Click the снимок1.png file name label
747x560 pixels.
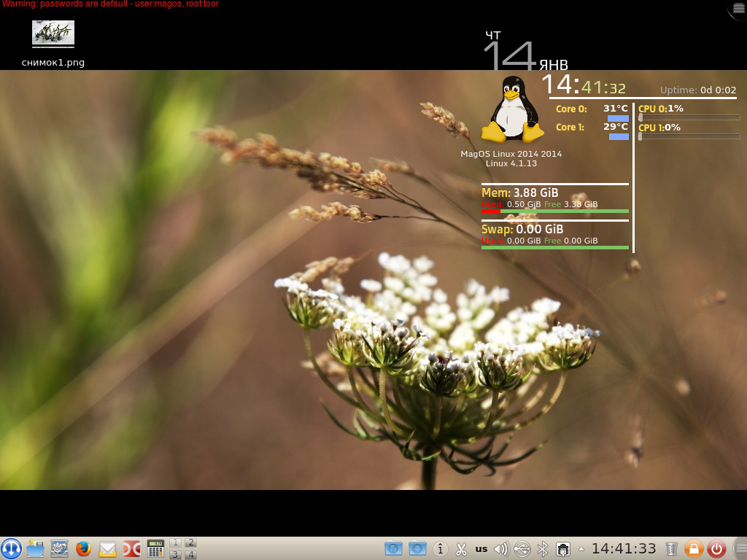pos(53,63)
